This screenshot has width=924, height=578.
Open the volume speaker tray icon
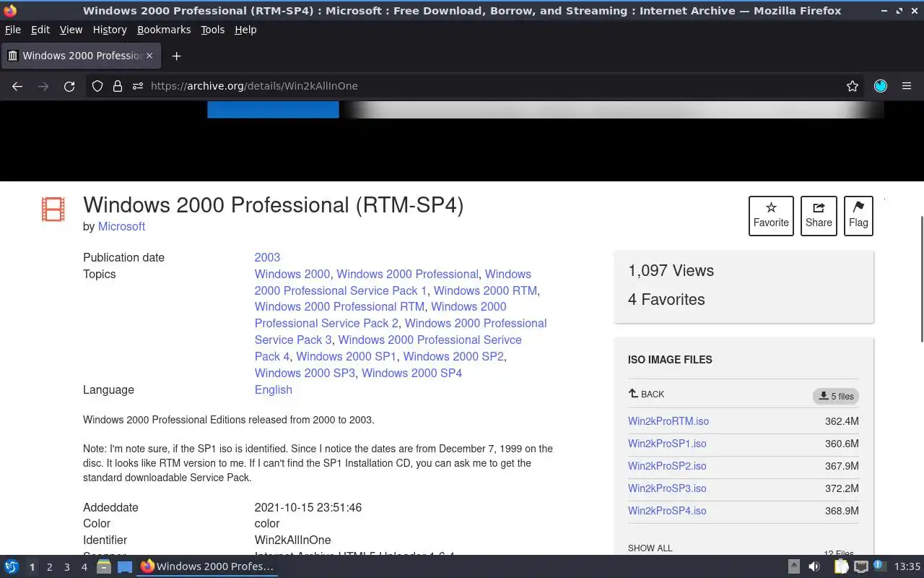[x=814, y=566]
